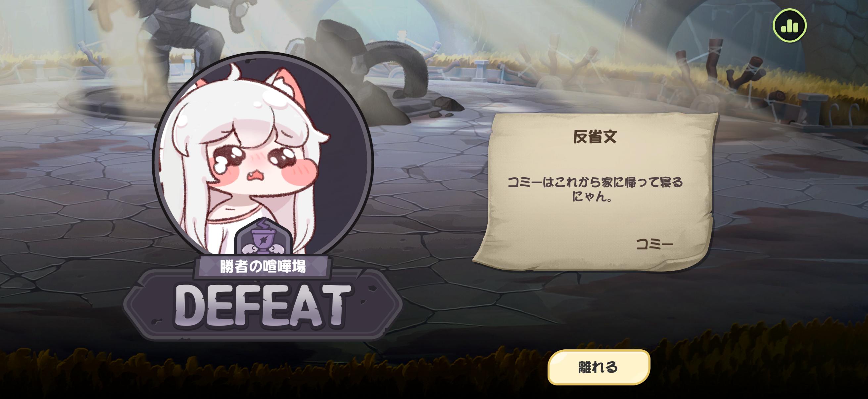Screen dimensions: 868x399
Task: Tap the 勝者の喧嘩場 arena name label
Action: 263,267
